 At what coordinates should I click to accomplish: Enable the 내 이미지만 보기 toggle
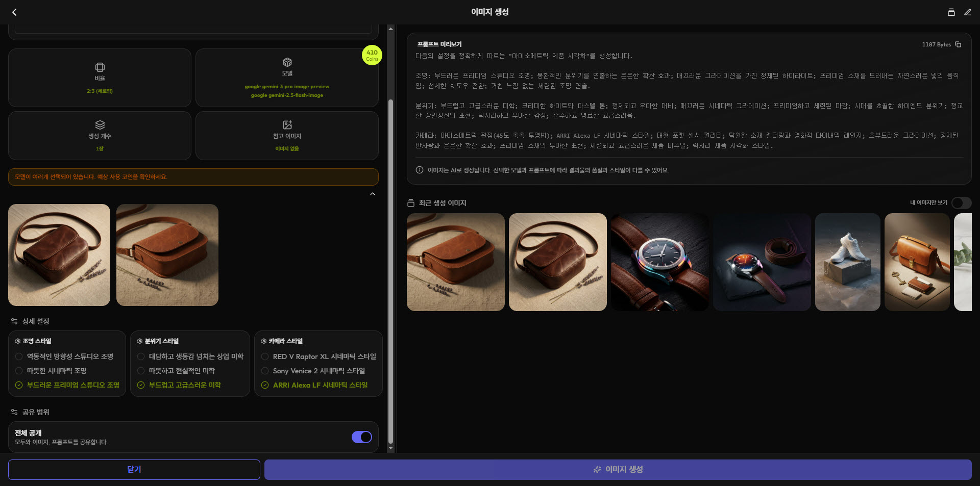click(x=961, y=203)
